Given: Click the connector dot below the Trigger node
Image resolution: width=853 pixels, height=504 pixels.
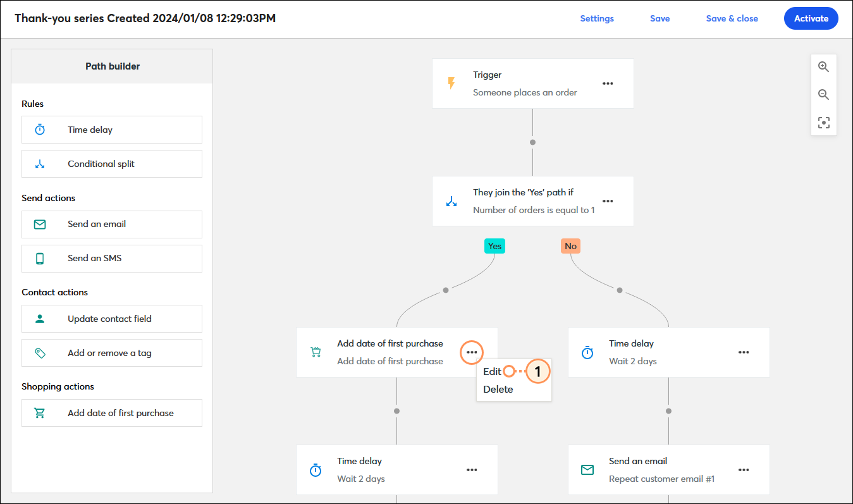Looking at the screenshot, I should pos(532,142).
